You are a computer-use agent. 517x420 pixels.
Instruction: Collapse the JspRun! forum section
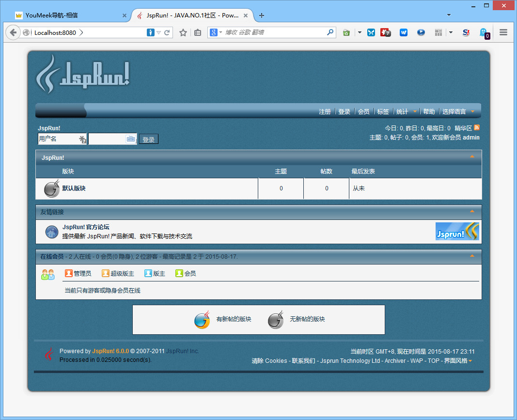472,156
